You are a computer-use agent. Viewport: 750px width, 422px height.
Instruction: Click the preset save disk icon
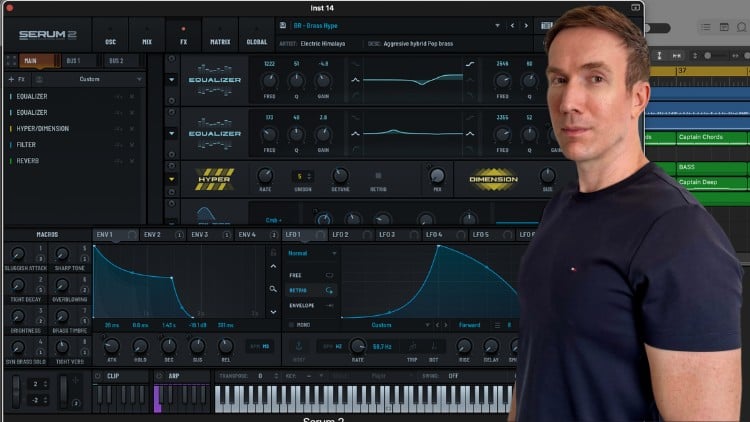[x=283, y=25]
